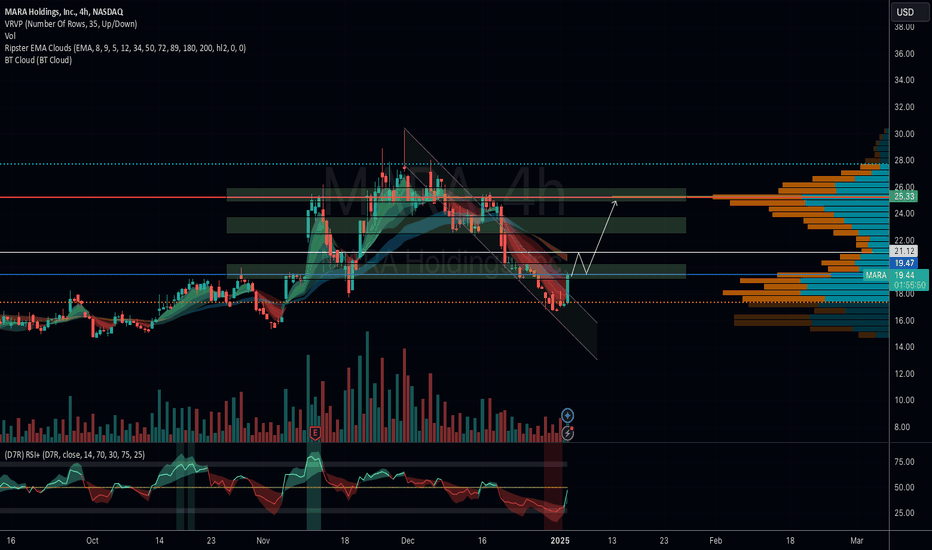Click the 30.00 price scale label
The height and width of the screenshot is (550, 932).
pyautogui.click(x=904, y=134)
